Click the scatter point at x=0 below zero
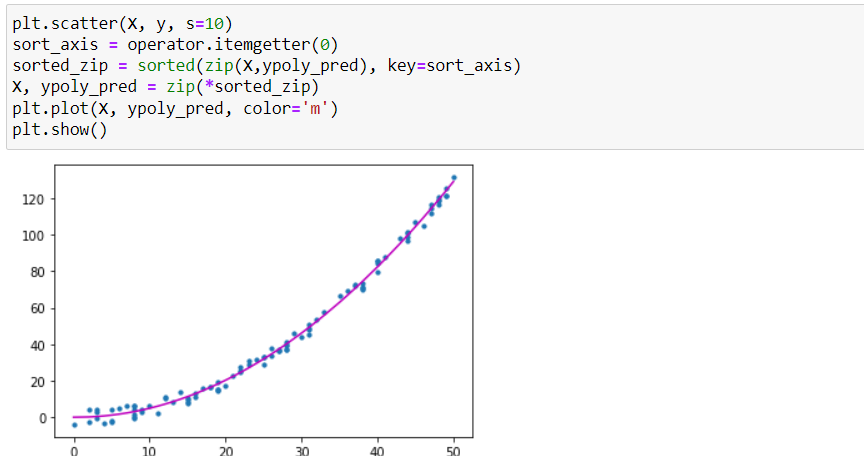 pyautogui.click(x=74, y=425)
